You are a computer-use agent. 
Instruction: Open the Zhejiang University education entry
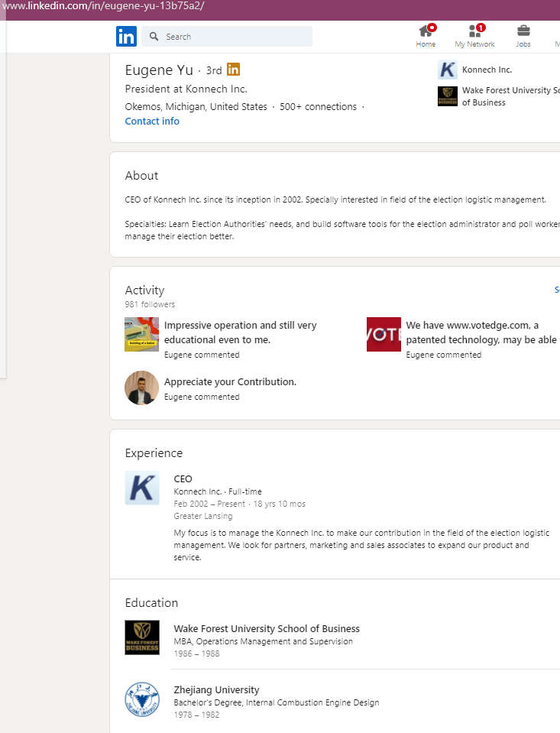click(216, 690)
